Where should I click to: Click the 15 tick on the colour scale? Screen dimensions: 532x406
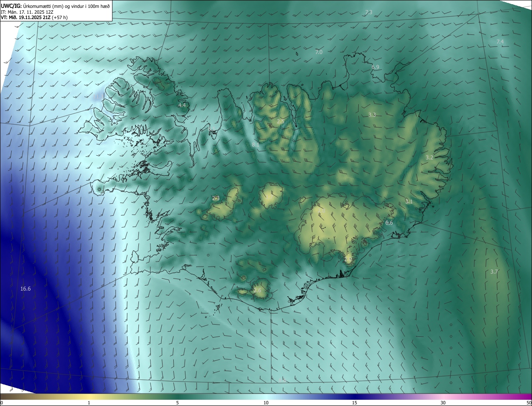(x=355, y=403)
